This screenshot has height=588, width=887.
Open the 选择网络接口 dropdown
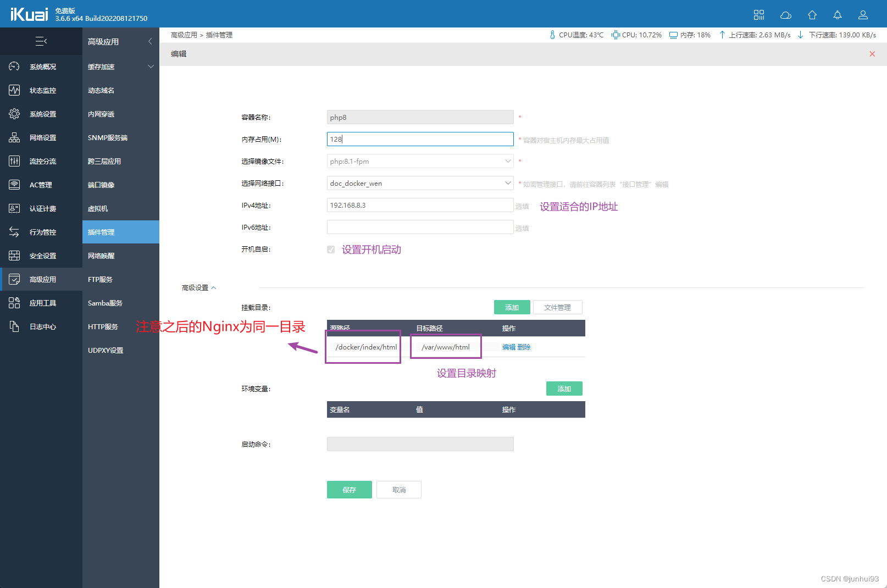tap(420, 183)
